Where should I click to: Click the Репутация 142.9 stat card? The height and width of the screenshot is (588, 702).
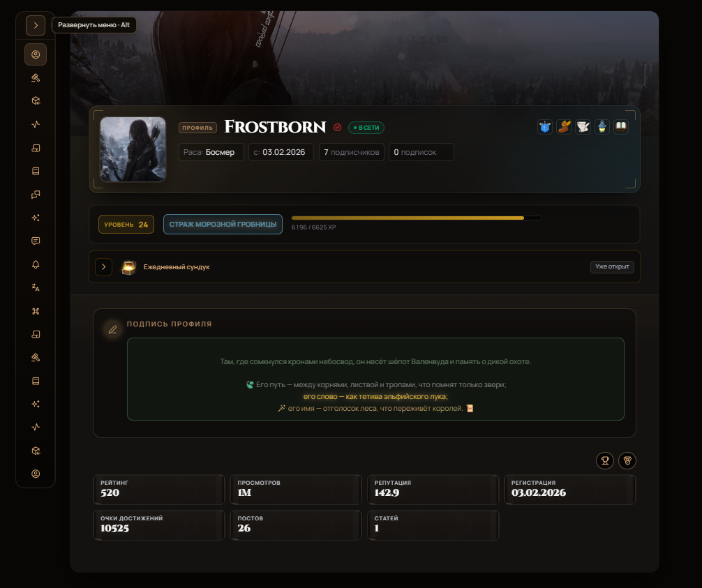(433, 490)
